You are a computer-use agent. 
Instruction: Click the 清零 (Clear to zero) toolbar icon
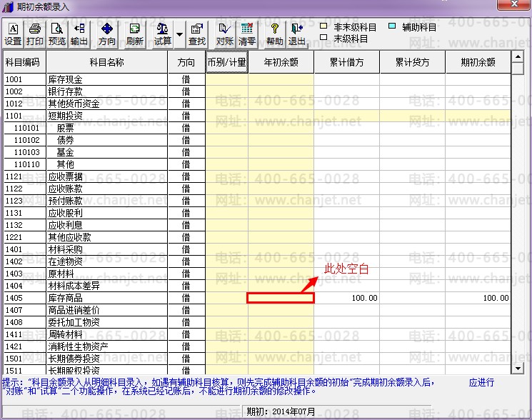click(x=246, y=34)
